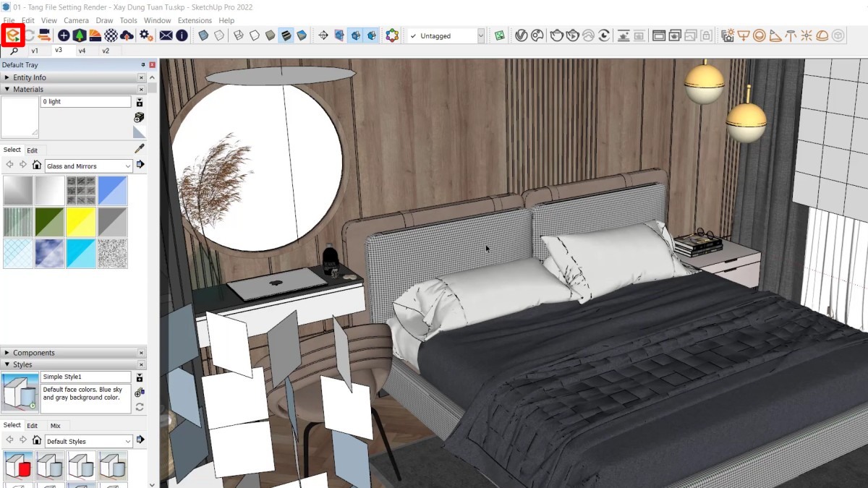The image size is (868, 488).
Task: Open Edit tab in Materials panel
Action: pyautogui.click(x=33, y=150)
